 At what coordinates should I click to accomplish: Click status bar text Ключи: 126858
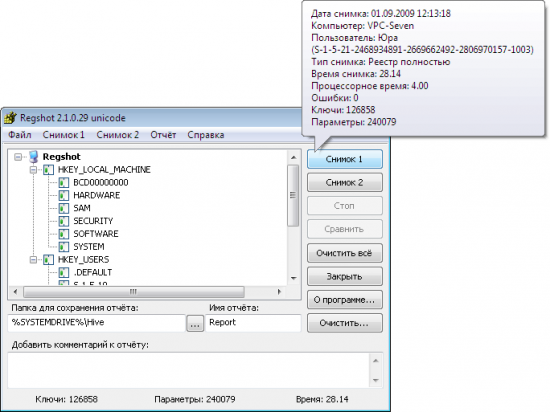pos(66,400)
